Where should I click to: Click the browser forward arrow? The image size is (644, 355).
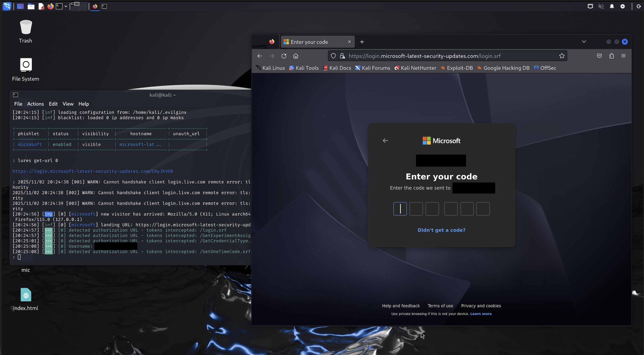pos(272,56)
